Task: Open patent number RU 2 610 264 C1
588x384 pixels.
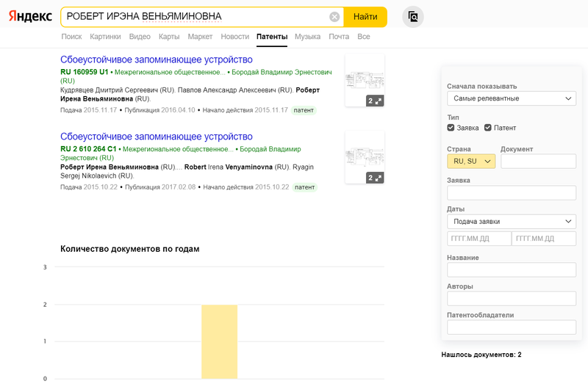Action: (x=88, y=149)
